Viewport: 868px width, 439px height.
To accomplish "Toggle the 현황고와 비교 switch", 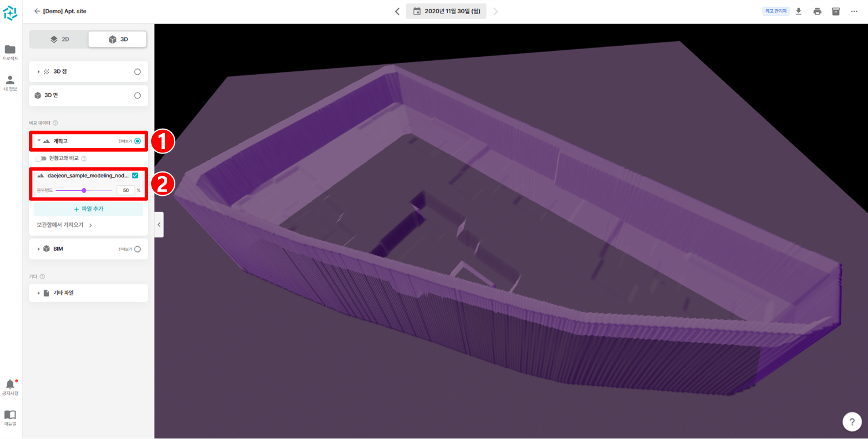I will tap(41, 159).
